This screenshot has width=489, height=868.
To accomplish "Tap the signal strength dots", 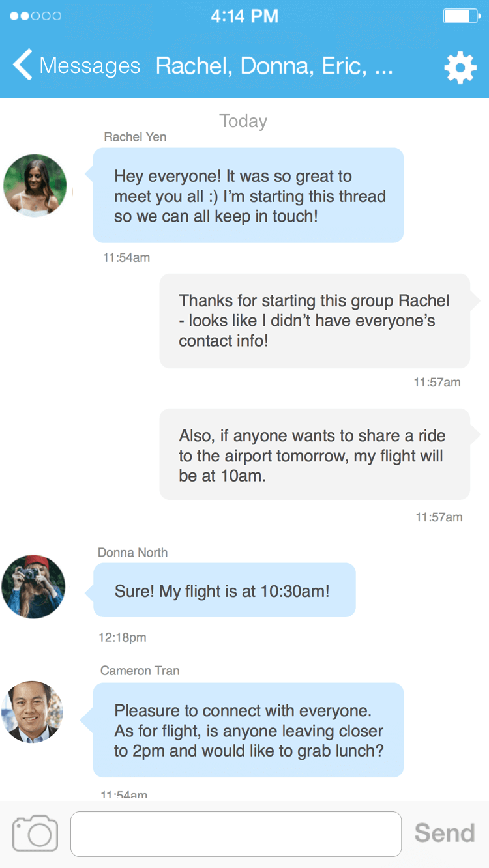I will click(36, 16).
